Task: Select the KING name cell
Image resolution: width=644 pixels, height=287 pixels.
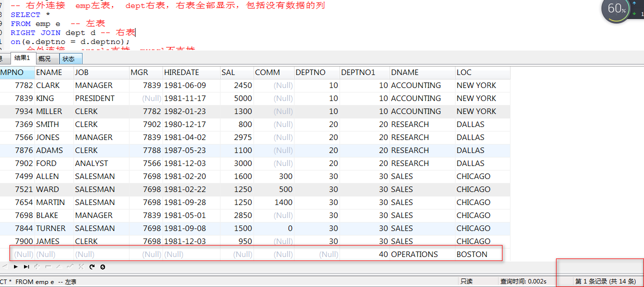Action: (x=54, y=98)
